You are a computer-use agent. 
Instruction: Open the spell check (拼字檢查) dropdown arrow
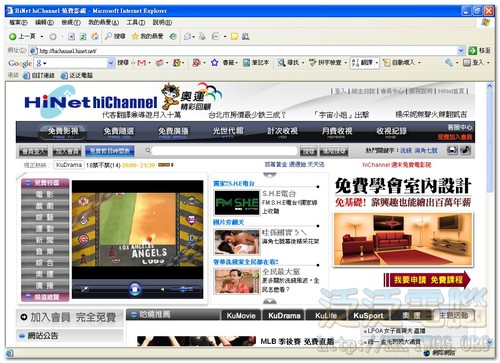coord(345,63)
